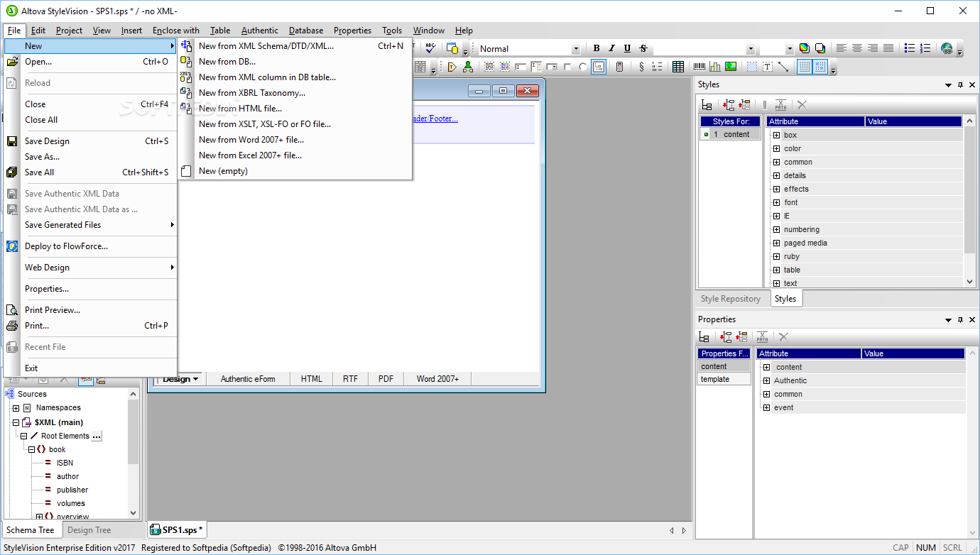The width and height of the screenshot is (980, 555).
Task: Expand the event group in Properties
Action: pyautogui.click(x=766, y=407)
